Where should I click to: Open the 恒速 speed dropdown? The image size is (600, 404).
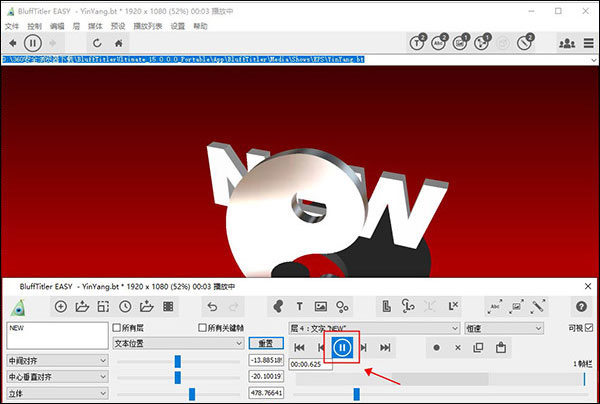pos(503,328)
